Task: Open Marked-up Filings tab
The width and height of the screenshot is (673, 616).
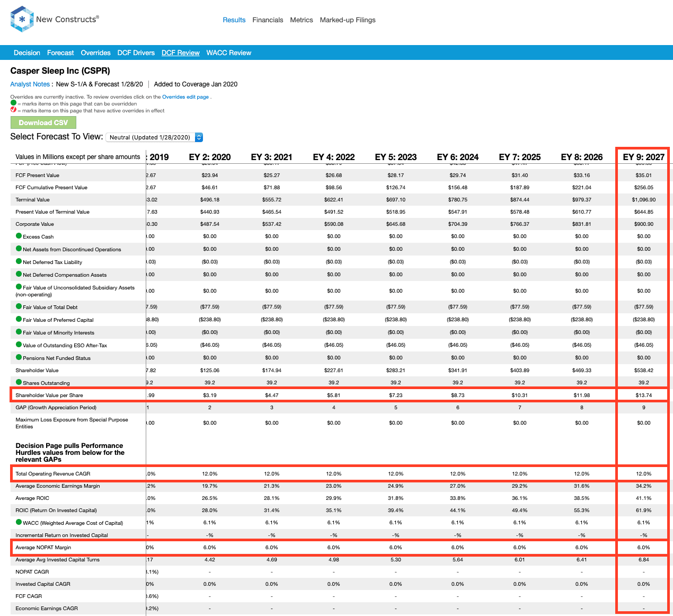Action: [348, 20]
